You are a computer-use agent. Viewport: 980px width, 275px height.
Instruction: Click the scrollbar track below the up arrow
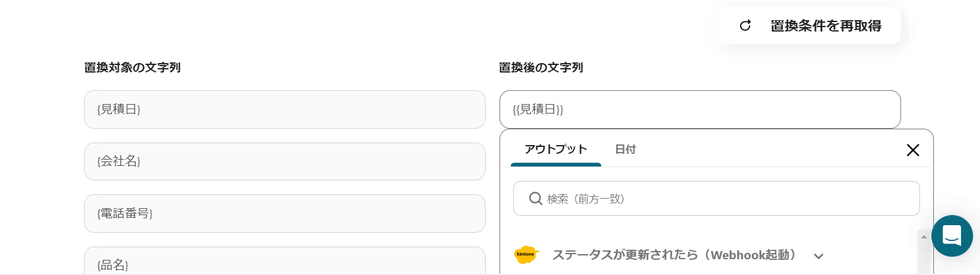pos(924,260)
